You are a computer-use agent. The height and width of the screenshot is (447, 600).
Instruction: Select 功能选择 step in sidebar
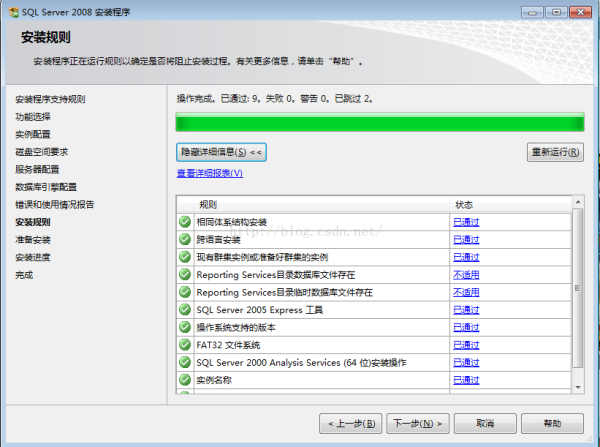(33, 117)
